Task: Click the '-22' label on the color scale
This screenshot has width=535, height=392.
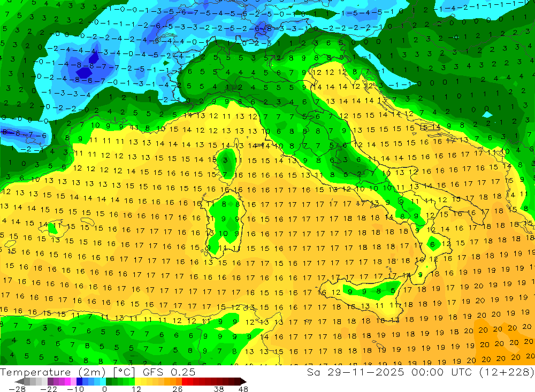Action: [x=49, y=389]
